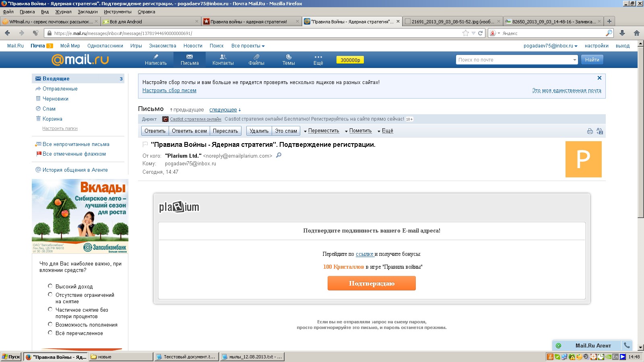This screenshot has width=644, height=362.
Task: Click the Пуск start button
Action: (11, 357)
